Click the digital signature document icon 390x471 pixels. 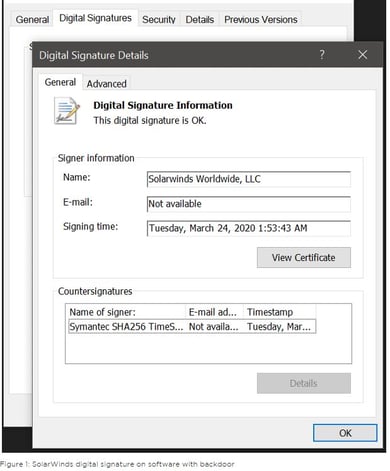tap(67, 111)
